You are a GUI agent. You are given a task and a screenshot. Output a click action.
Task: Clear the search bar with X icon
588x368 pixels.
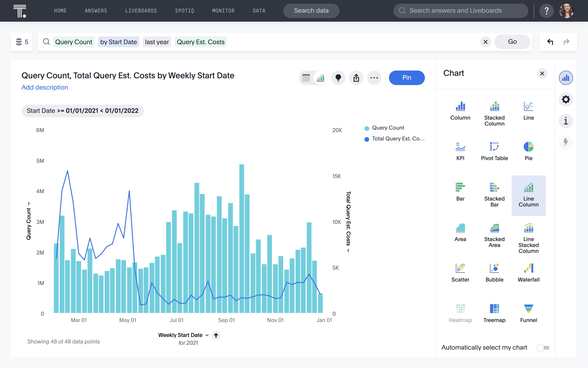[486, 42]
